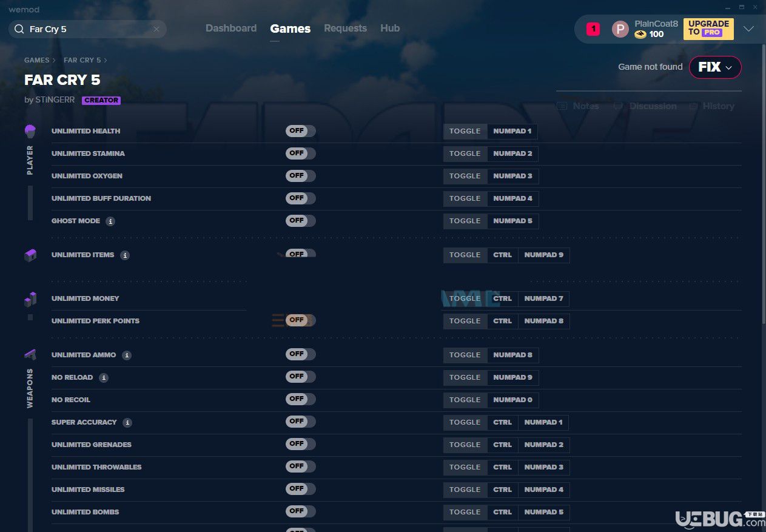Enable the No Reload switch
Screen dimensions: 766x532
(x=301, y=377)
